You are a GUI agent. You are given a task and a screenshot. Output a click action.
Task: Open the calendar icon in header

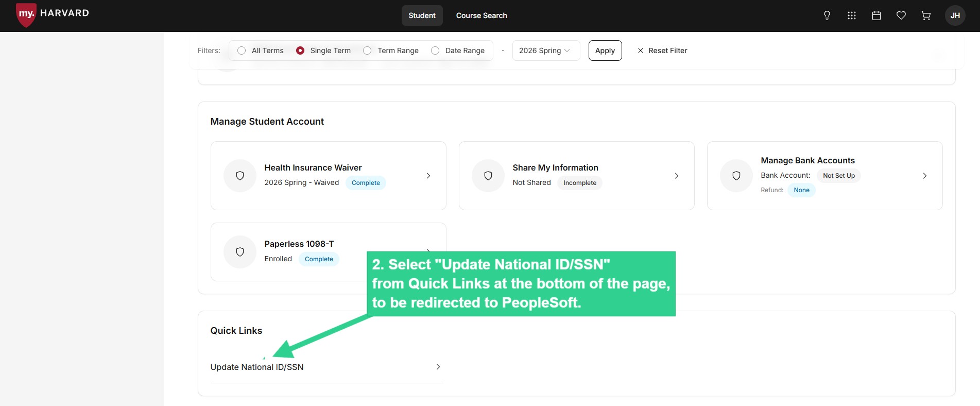pyautogui.click(x=876, y=15)
